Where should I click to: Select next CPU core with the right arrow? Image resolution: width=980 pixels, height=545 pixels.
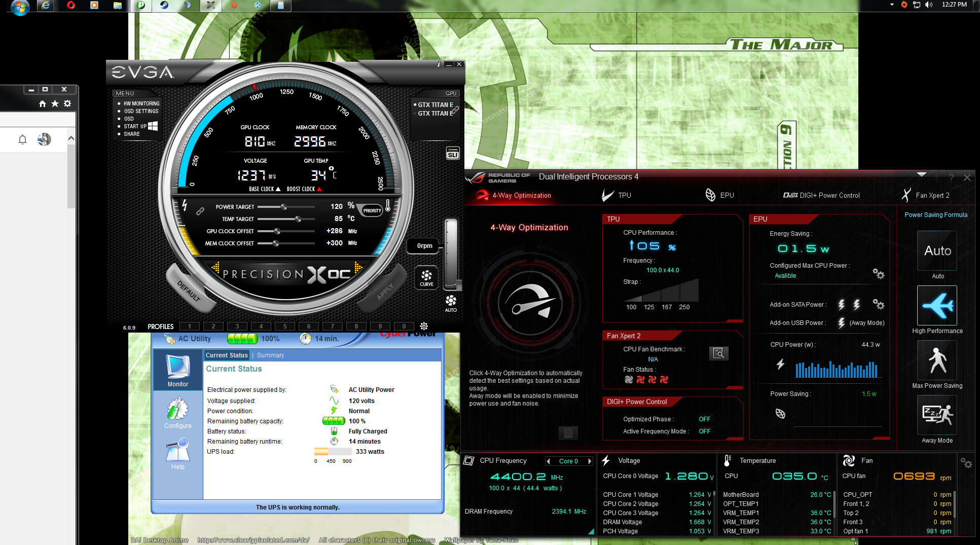click(x=590, y=461)
